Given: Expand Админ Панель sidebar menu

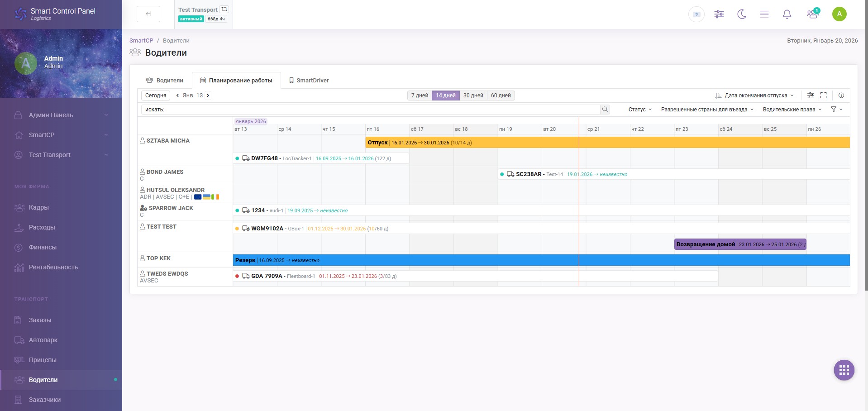Looking at the screenshot, I should point(61,115).
